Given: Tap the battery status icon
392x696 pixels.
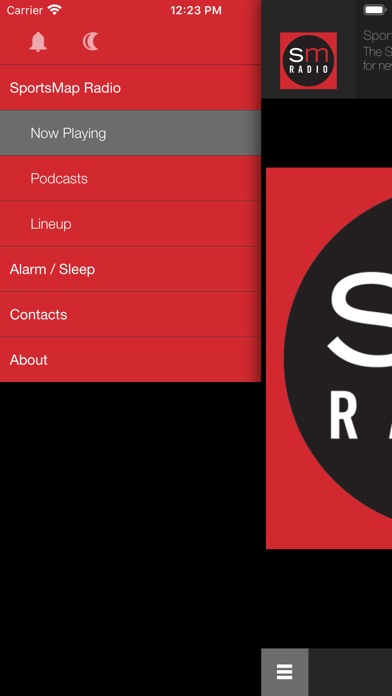Looking at the screenshot, I should coord(376,10).
